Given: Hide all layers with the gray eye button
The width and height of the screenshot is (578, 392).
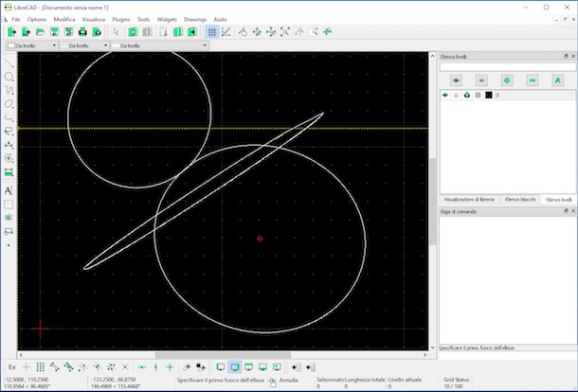Looking at the screenshot, I should click(481, 80).
